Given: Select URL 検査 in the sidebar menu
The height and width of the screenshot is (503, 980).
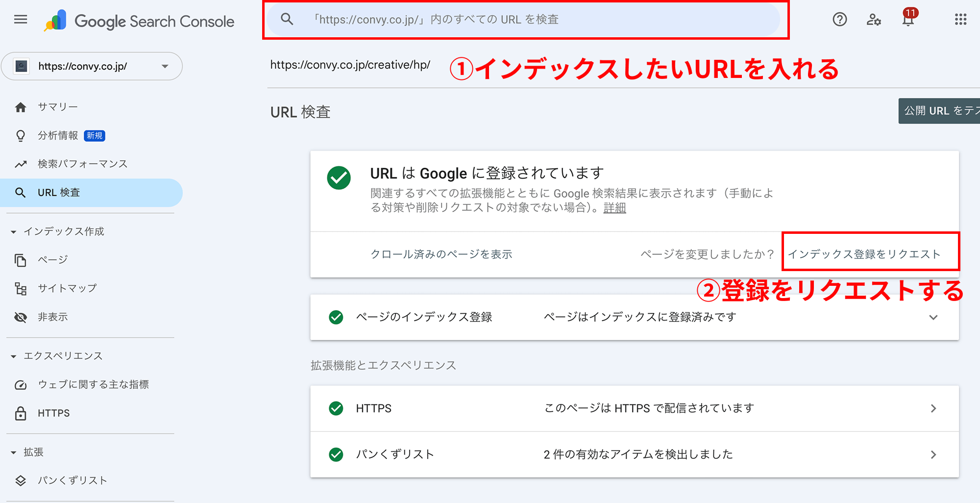Looking at the screenshot, I should pyautogui.click(x=59, y=192).
